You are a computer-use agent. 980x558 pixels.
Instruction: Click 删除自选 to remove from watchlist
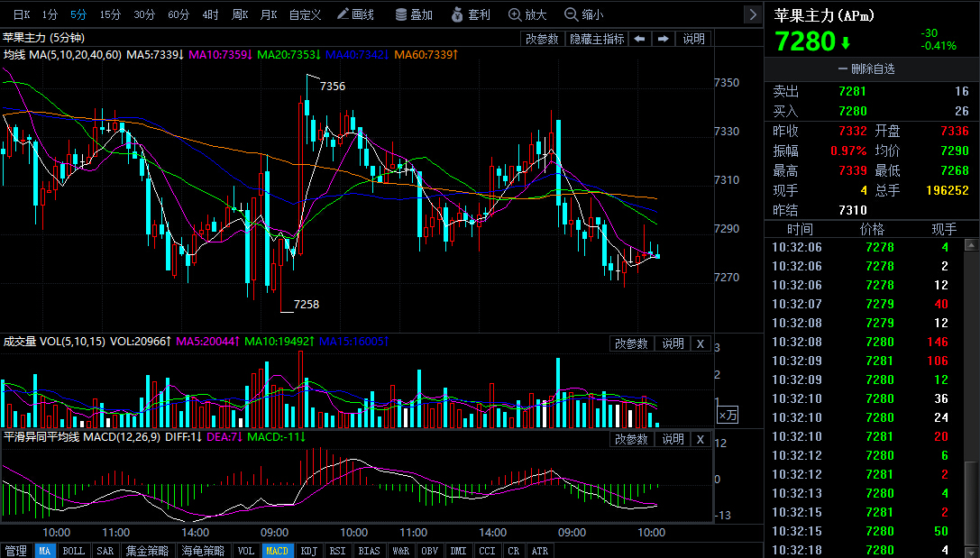(867, 69)
